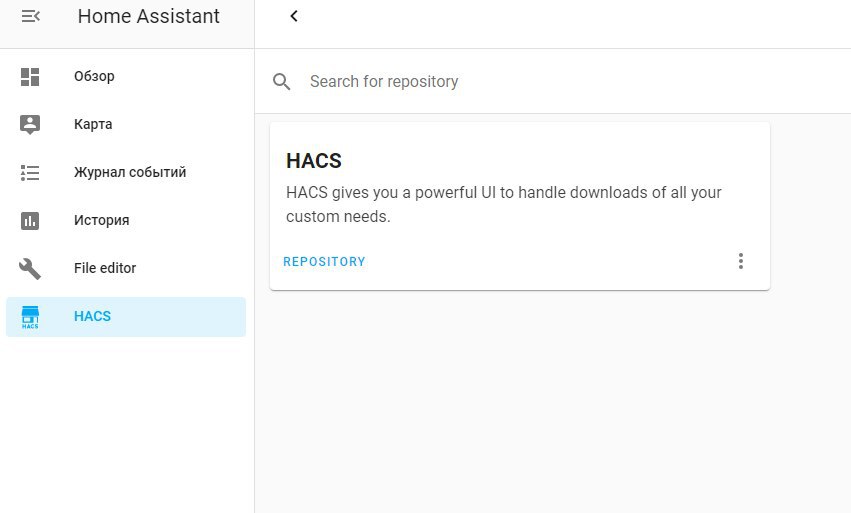Image resolution: width=851 pixels, height=513 pixels.
Task: Open the Журнал событий sidebar item
Action: tap(126, 173)
